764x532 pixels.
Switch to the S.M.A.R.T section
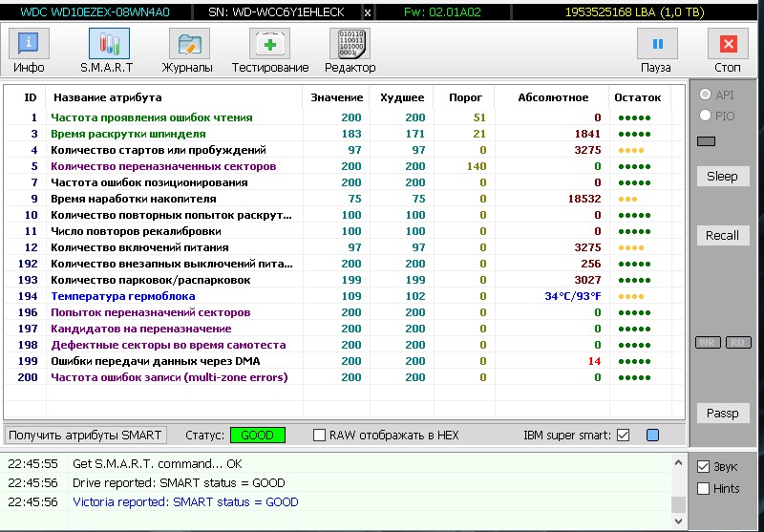[x=107, y=51]
